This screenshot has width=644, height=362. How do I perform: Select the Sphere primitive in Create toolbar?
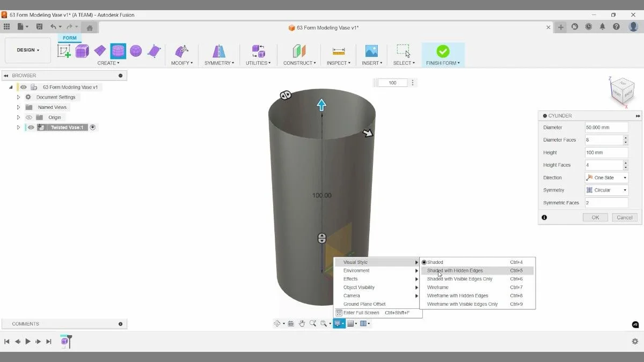coord(136,51)
